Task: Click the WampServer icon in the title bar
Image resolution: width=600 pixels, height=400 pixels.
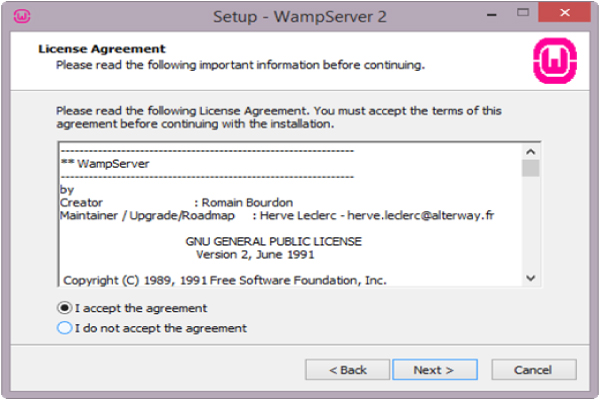Action: (22, 16)
